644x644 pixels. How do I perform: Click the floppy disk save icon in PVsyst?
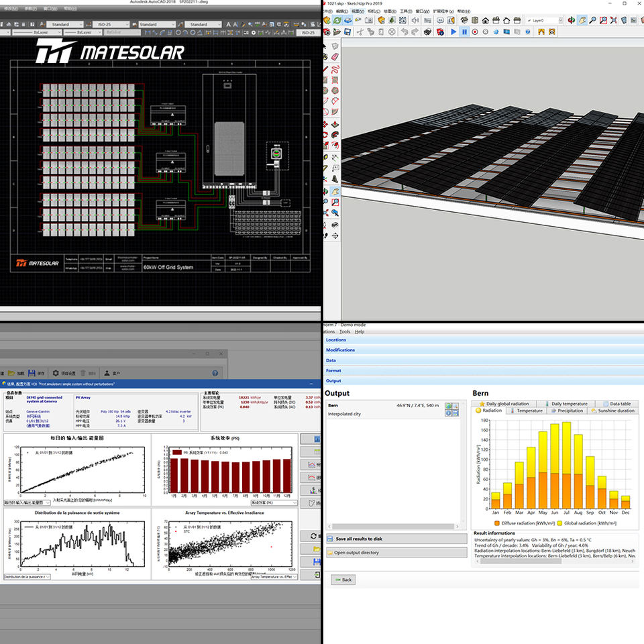31,373
